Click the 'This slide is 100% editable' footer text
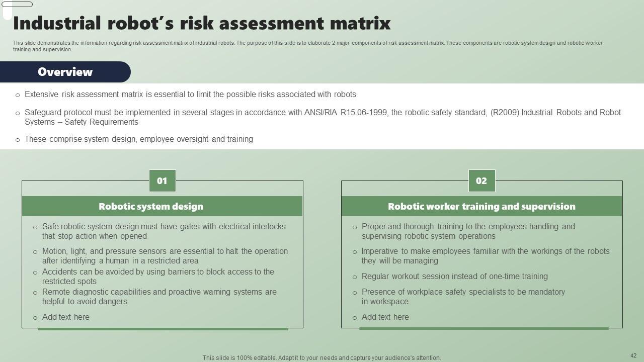 pyautogui.click(x=322, y=358)
